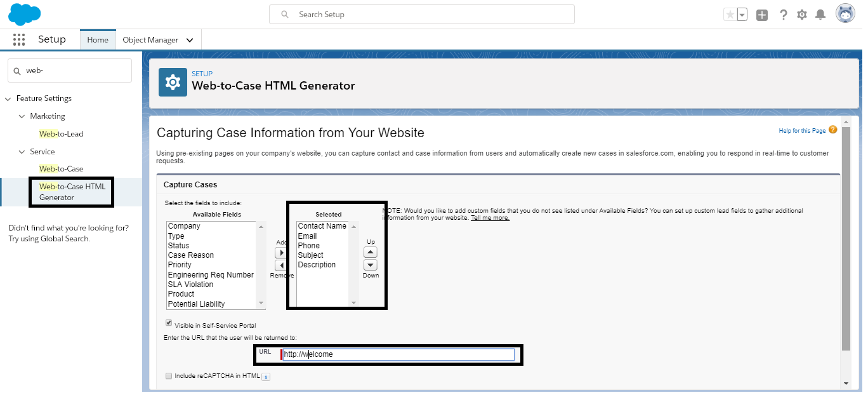Expand the Object Manager dropdown chevron

point(190,40)
